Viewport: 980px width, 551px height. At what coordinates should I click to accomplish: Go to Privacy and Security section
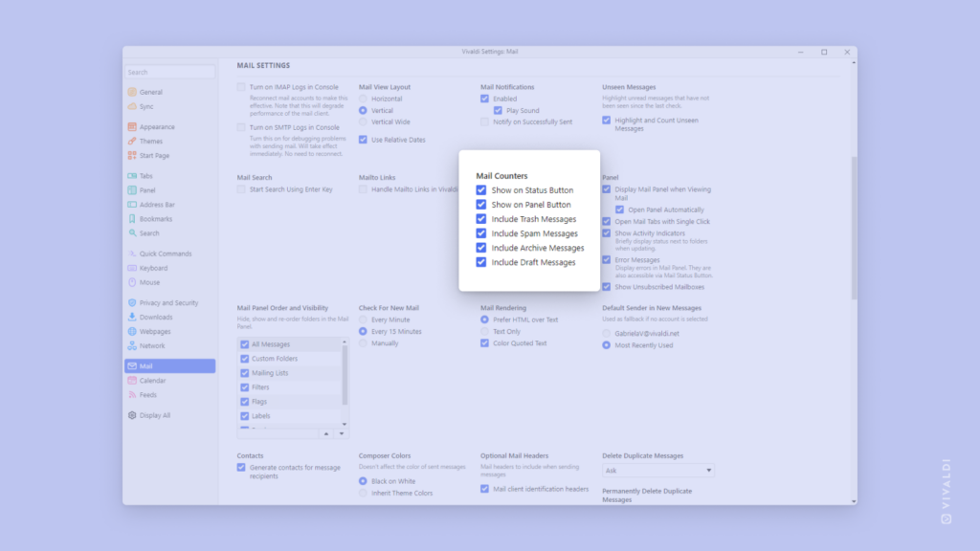[x=170, y=303]
